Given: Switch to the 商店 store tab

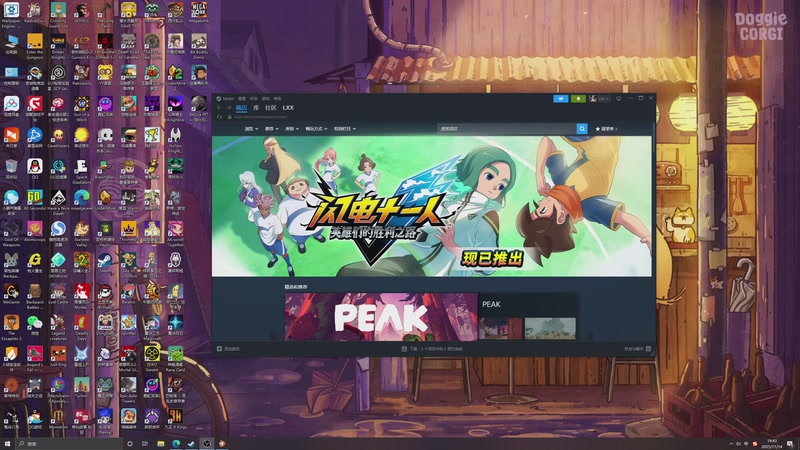Looking at the screenshot, I should 241,108.
